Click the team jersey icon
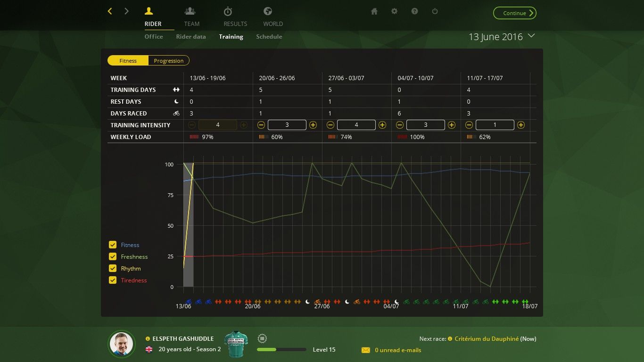The image size is (644, 362). point(236,344)
